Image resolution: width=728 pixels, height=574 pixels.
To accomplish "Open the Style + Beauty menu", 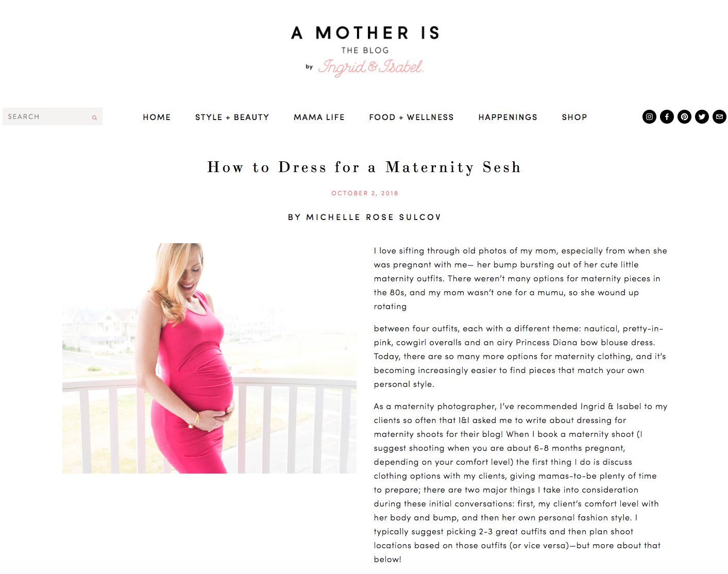I will 232,117.
